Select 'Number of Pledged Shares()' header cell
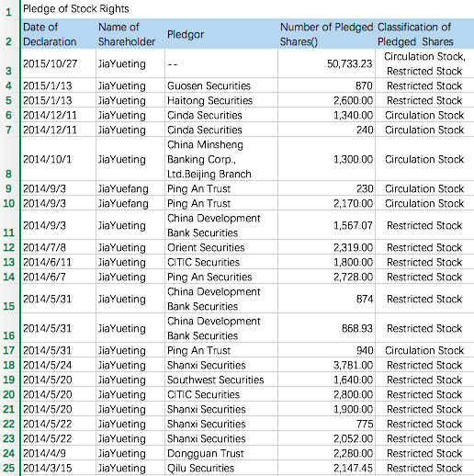Image resolution: width=474 pixels, height=476 pixels. click(326, 34)
